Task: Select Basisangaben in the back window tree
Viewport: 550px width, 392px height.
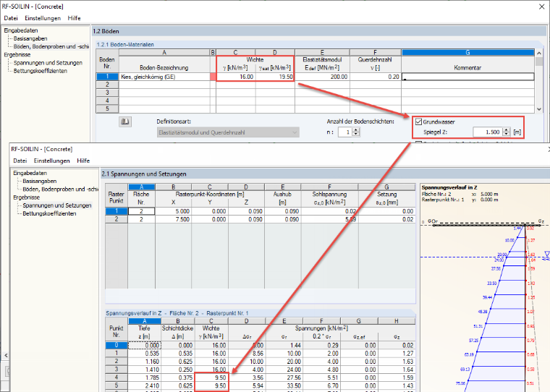Action: [x=30, y=38]
